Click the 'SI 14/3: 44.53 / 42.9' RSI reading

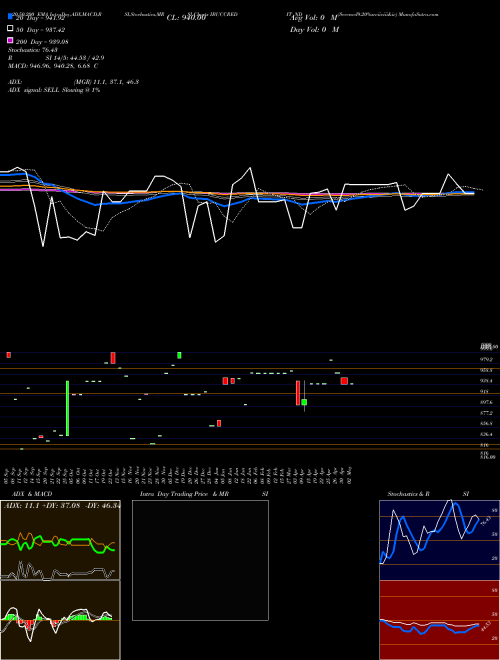coord(75,58)
